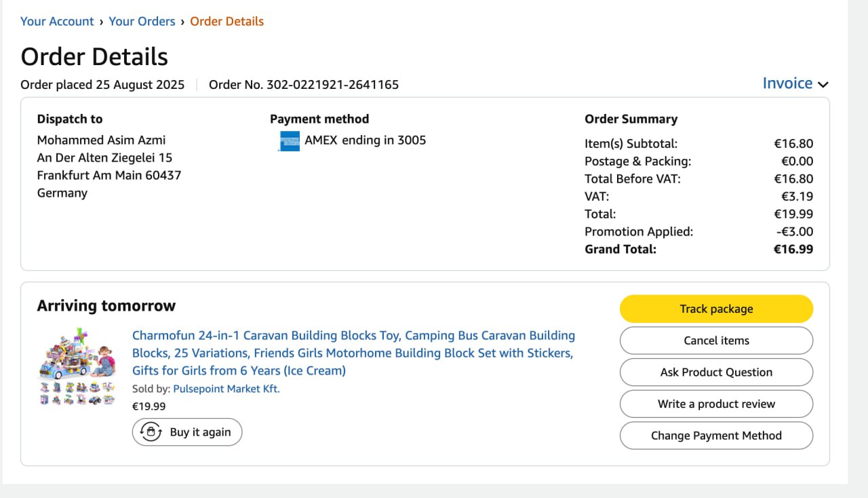Click the Arriving tomorrow heading
The width and height of the screenshot is (868, 498).
pos(106,306)
